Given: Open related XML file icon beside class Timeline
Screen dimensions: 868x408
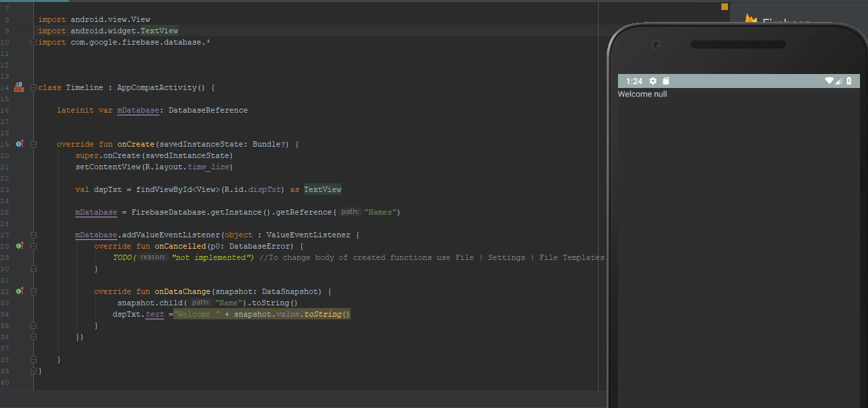Looking at the screenshot, I should pos(19,87).
